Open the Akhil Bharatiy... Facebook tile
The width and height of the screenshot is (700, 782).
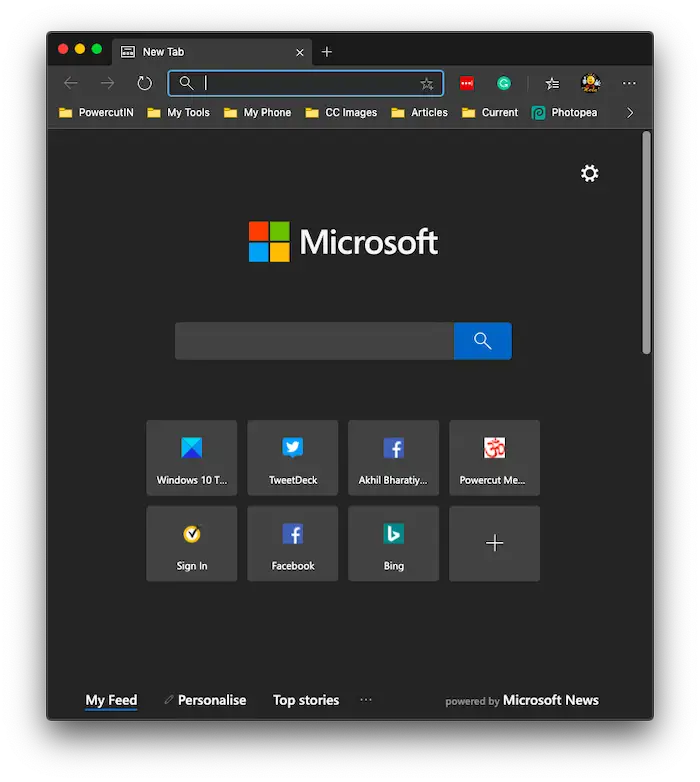pyautogui.click(x=393, y=458)
